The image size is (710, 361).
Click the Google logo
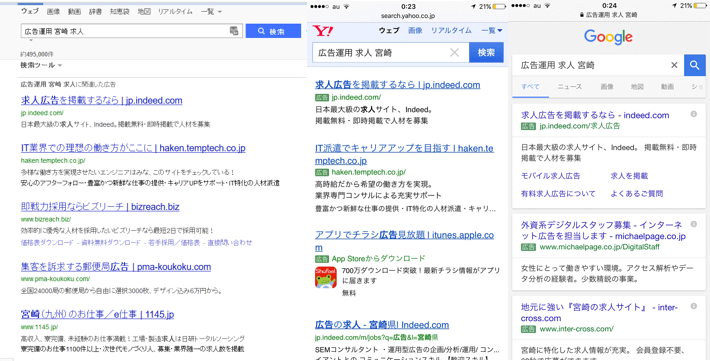[x=608, y=37]
